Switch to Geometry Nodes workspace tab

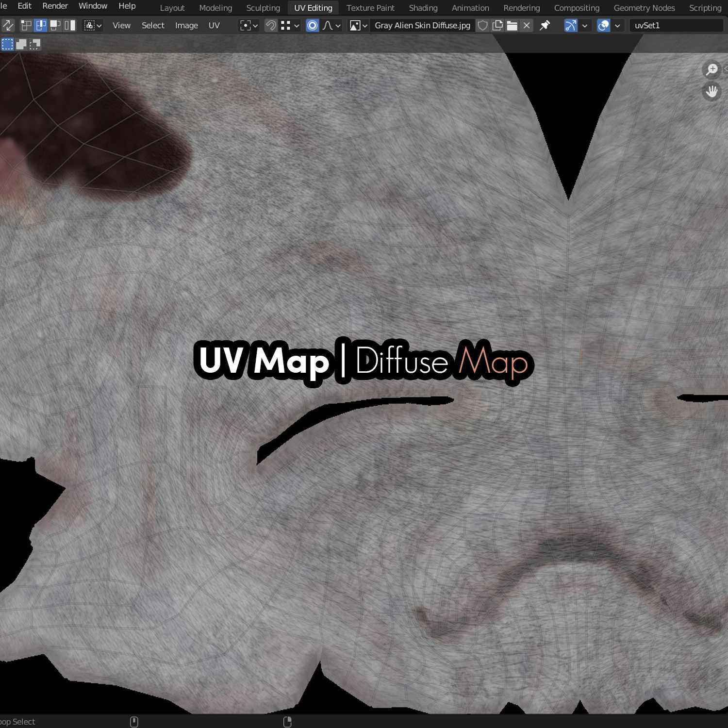tap(644, 8)
